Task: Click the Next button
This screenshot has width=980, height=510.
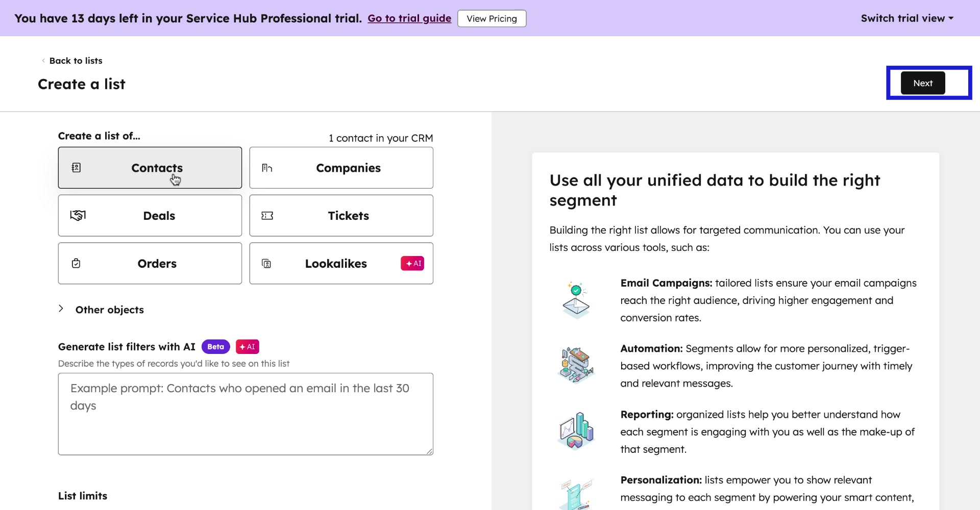Action: tap(922, 83)
